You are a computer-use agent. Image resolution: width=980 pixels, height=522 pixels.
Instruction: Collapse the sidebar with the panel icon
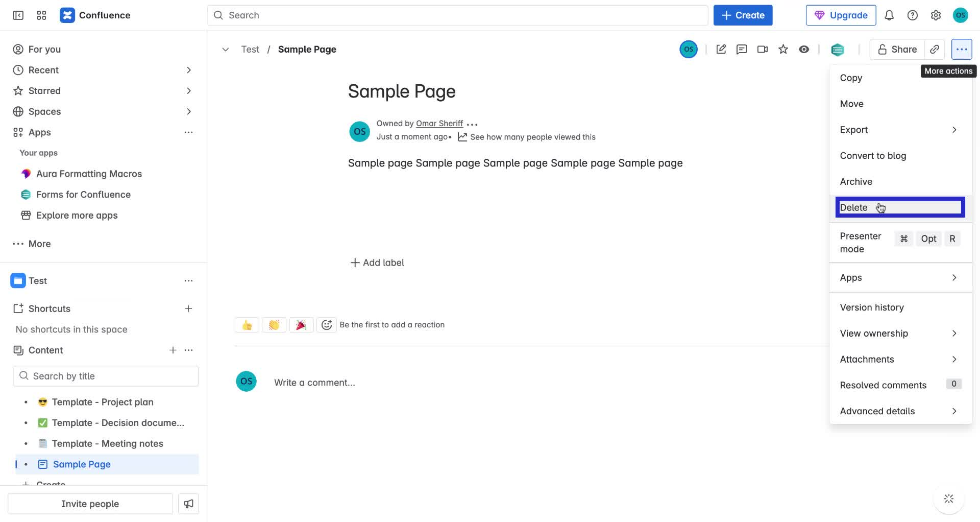click(17, 15)
